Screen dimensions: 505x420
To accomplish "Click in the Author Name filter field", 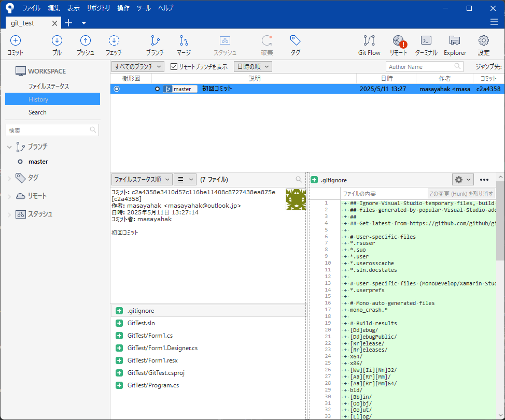I will click(x=425, y=67).
